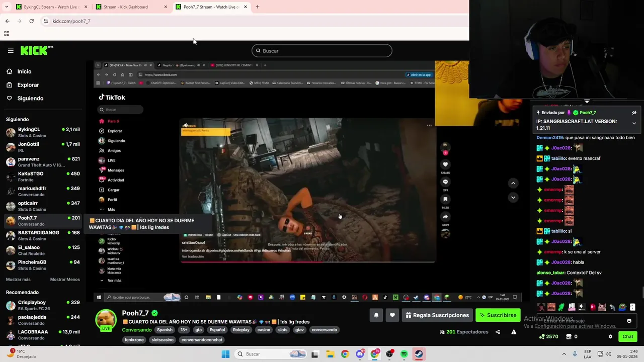Viewport: 644px width, 362px height.
Task: Open Pooh7_7 live avatar
Action: 106,320
